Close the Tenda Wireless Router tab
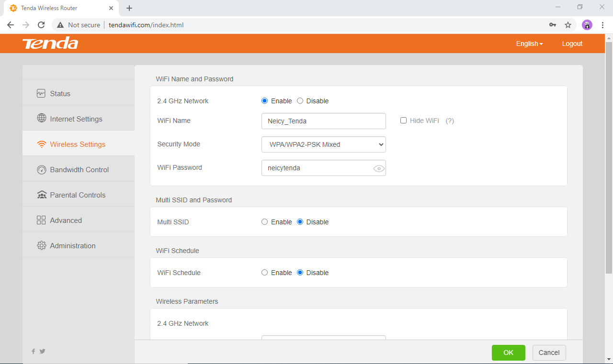The image size is (613, 364). pos(111,8)
